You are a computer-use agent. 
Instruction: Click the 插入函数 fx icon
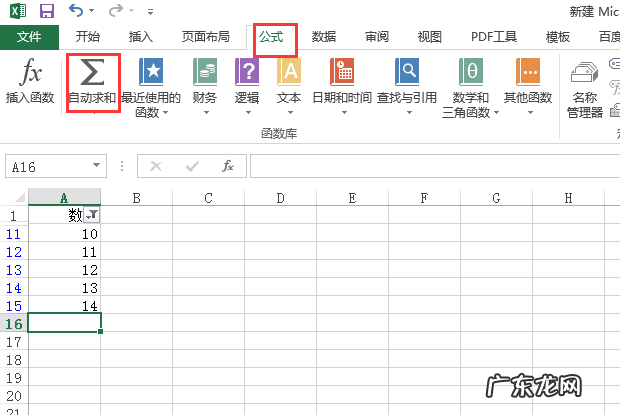[30, 72]
